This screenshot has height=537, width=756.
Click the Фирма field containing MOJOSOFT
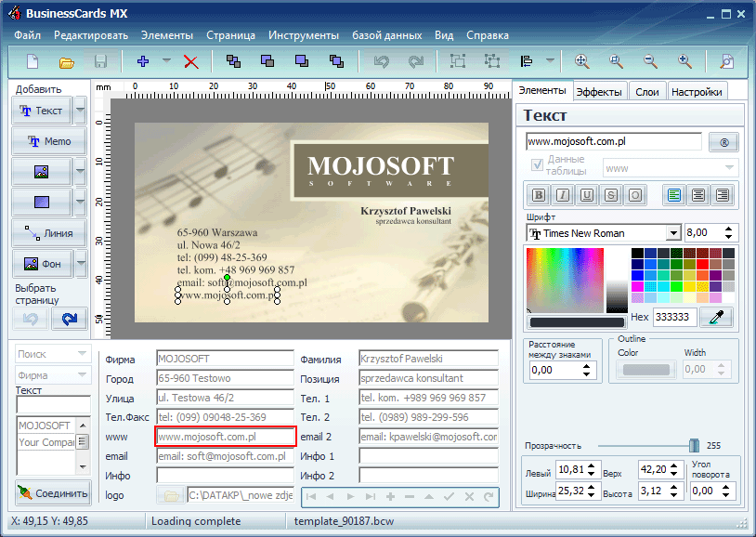(x=225, y=359)
